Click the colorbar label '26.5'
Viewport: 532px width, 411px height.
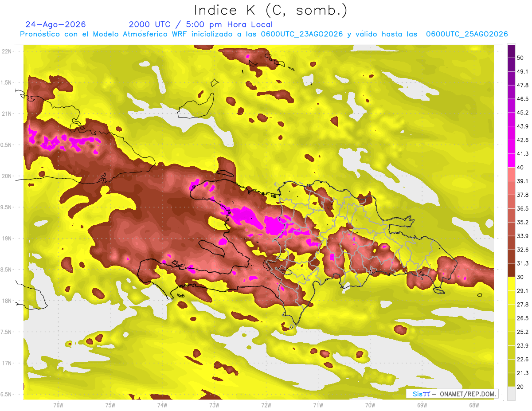coord(523,318)
